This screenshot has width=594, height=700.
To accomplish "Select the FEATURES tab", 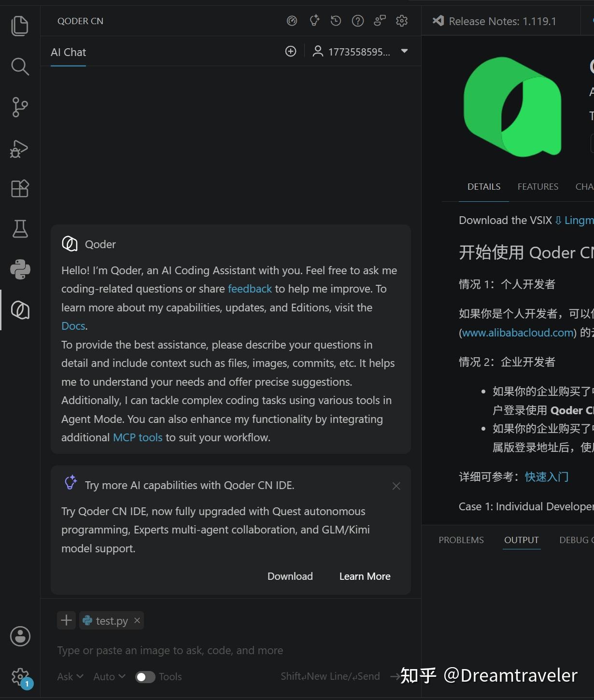I will tap(538, 187).
